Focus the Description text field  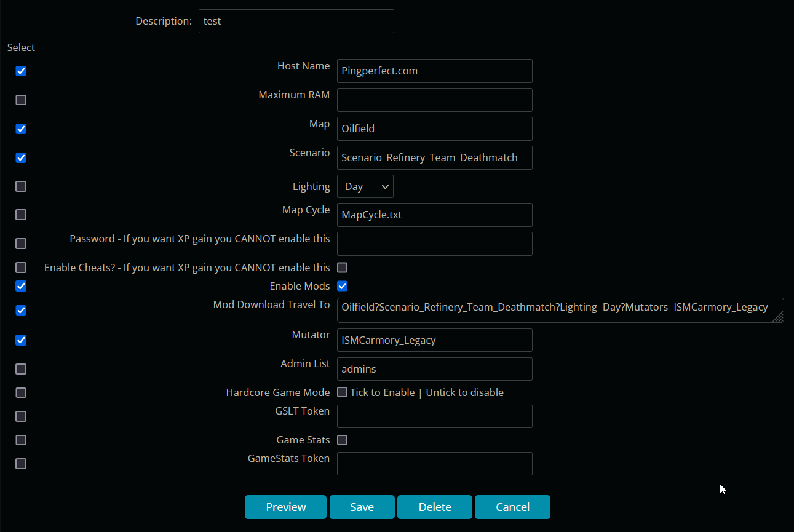pos(296,21)
